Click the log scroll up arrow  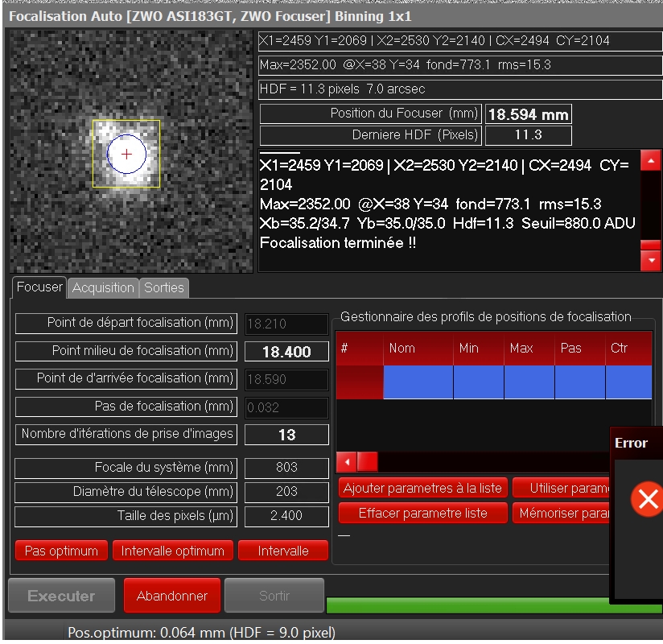[x=650, y=162]
